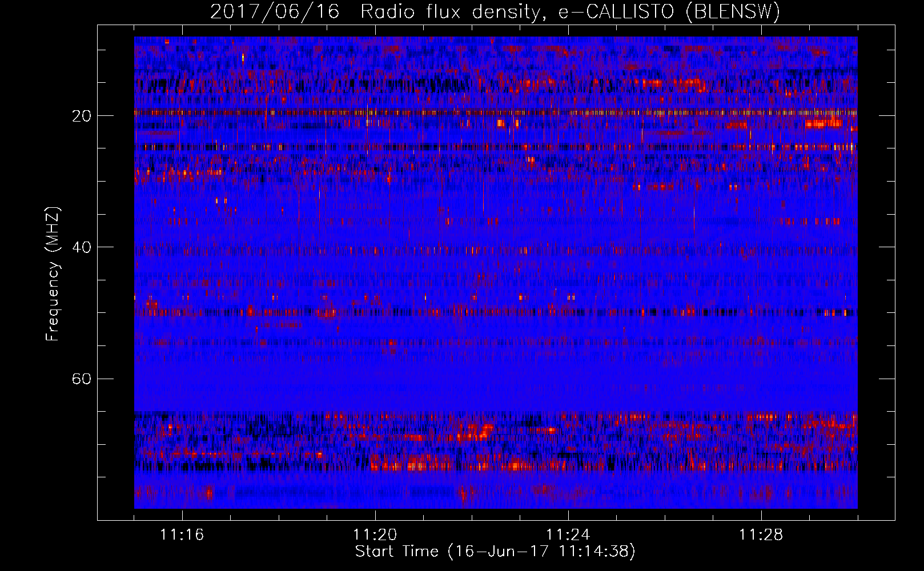Image resolution: width=924 pixels, height=571 pixels.
Task: Click the 11:24 time tick label
Action: click(x=568, y=535)
